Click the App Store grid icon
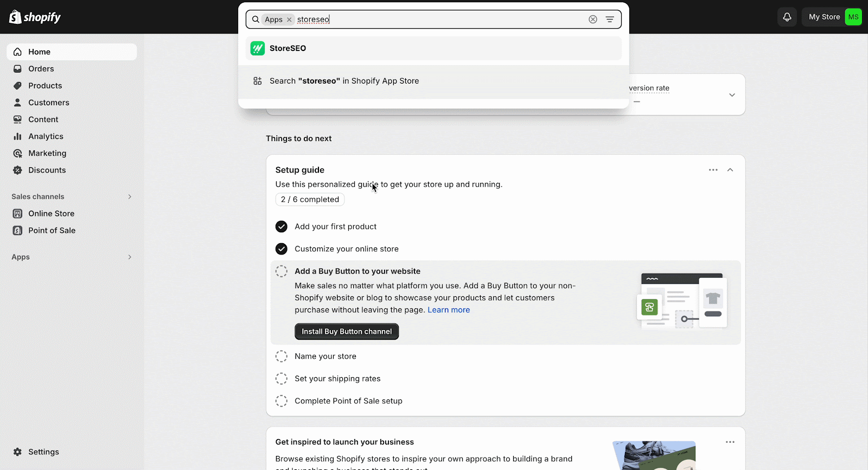The height and width of the screenshot is (470, 868). click(x=258, y=81)
